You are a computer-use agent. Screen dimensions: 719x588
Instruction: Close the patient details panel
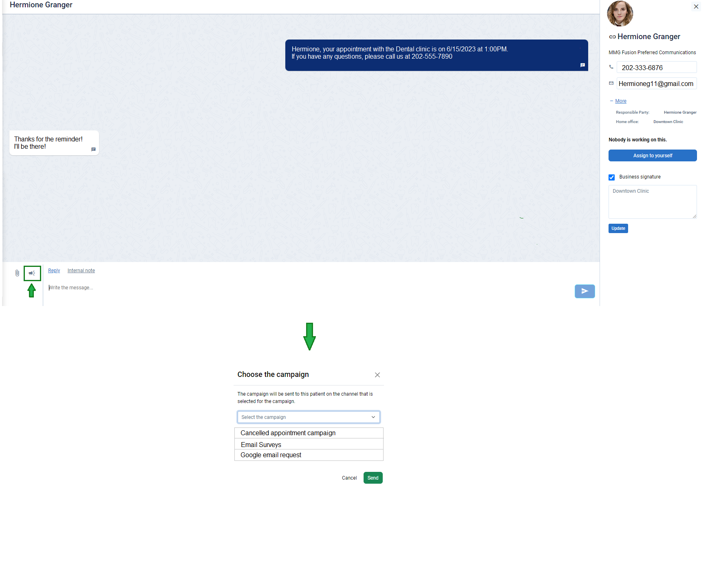[696, 7]
